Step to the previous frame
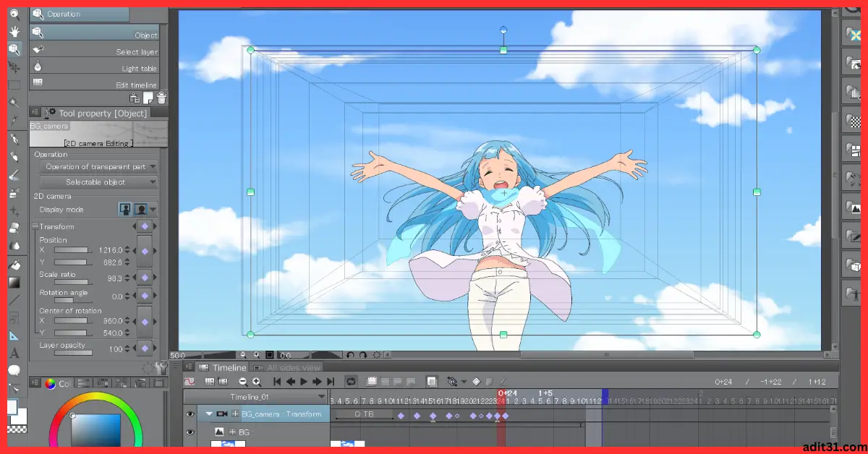The width and height of the screenshot is (868, 454). coord(291,381)
